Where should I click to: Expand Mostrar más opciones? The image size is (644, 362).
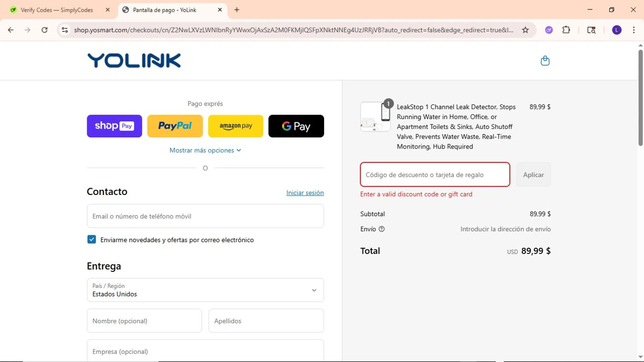tap(205, 150)
